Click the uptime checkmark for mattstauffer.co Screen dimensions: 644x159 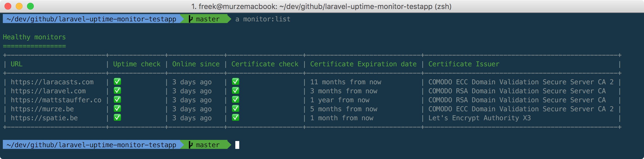(x=117, y=100)
